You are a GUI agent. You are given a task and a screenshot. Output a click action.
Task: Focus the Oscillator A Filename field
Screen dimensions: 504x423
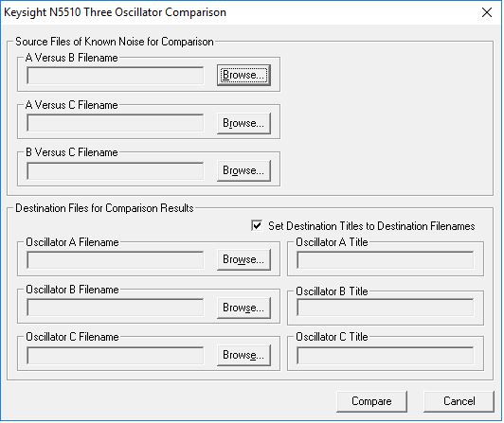pyautogui.click(x=115, y=260)
